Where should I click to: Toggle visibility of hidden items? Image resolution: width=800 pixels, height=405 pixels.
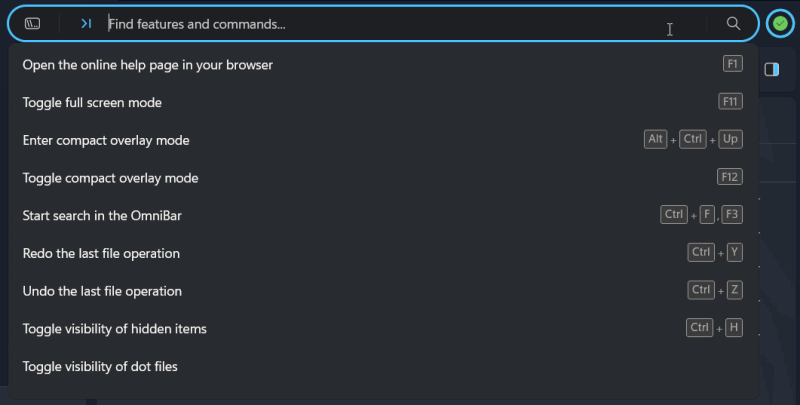click(x=114, y=329)
